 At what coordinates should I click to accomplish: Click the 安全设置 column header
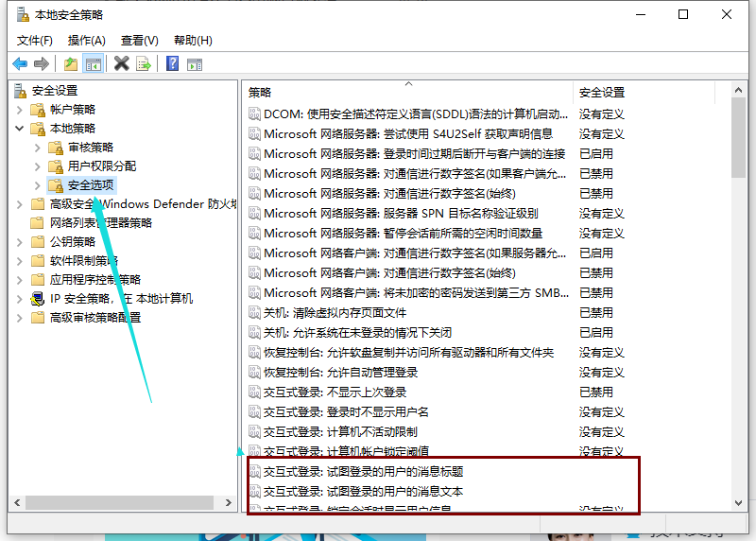(602, 93)
